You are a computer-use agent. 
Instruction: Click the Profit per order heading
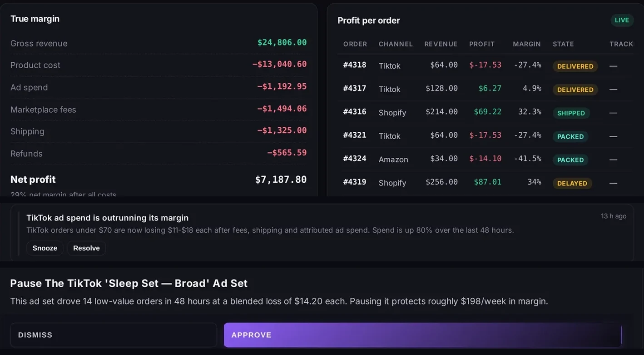pos(369,20)
